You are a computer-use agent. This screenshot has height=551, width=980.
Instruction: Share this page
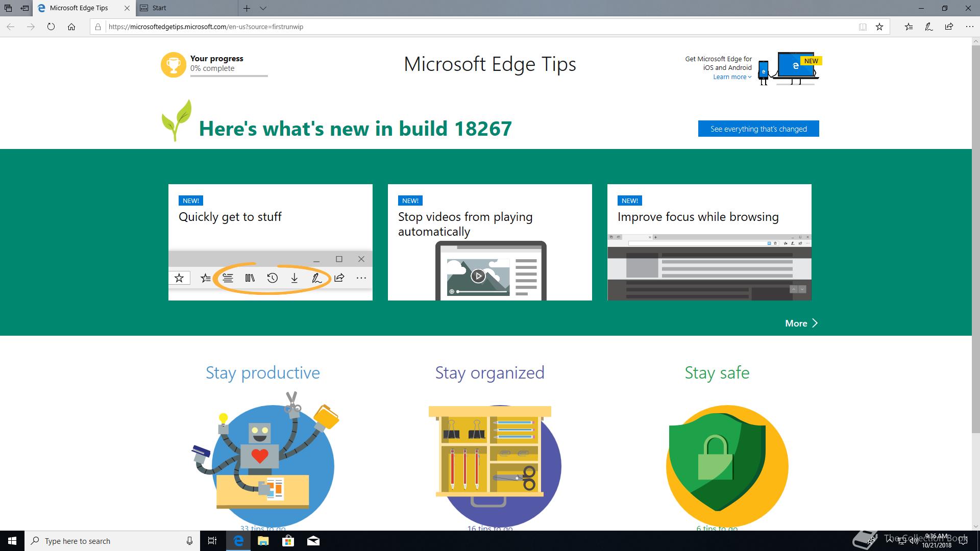(x=949, y=27)
